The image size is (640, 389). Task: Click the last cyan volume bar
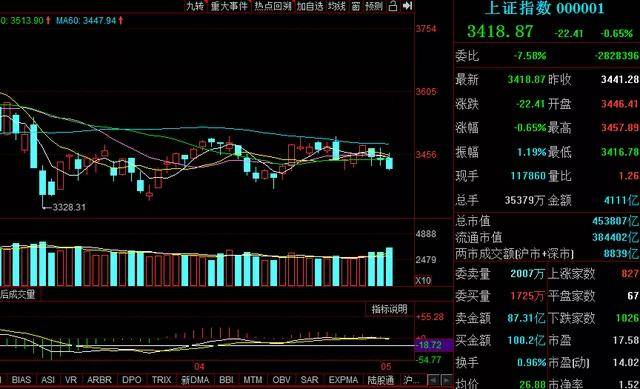pos(389,267)
